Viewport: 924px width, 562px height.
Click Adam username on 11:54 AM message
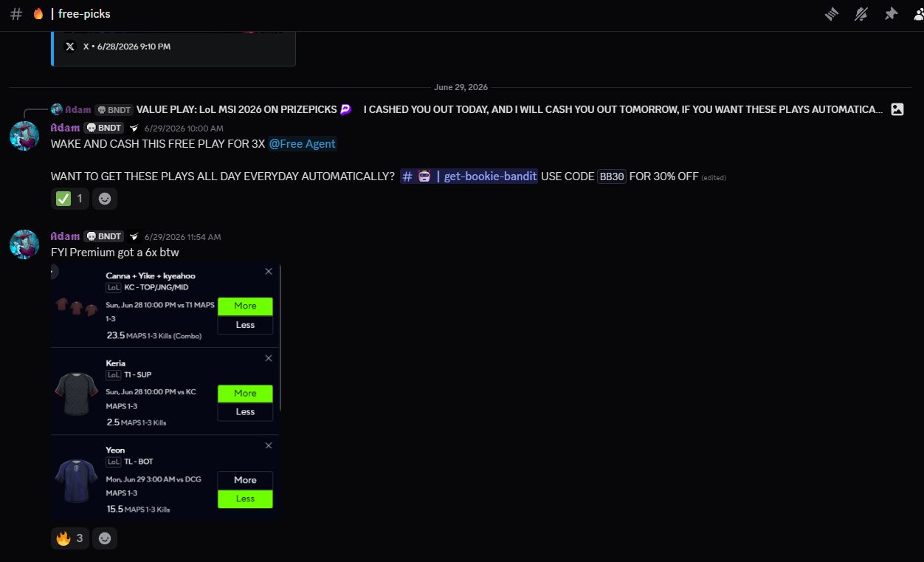pyautogui.click(x=65, y=236)
